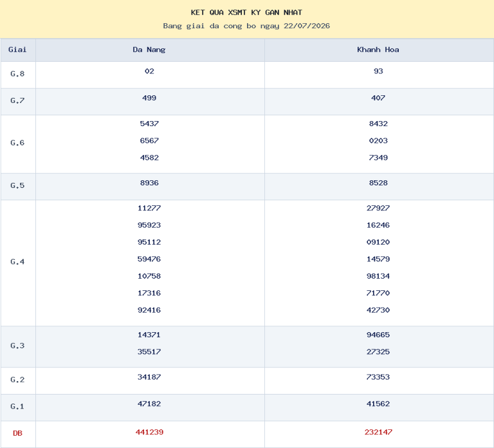Select Da Nang G.6 number 6567
Screen dimensions: 494x448
(149, 140)
